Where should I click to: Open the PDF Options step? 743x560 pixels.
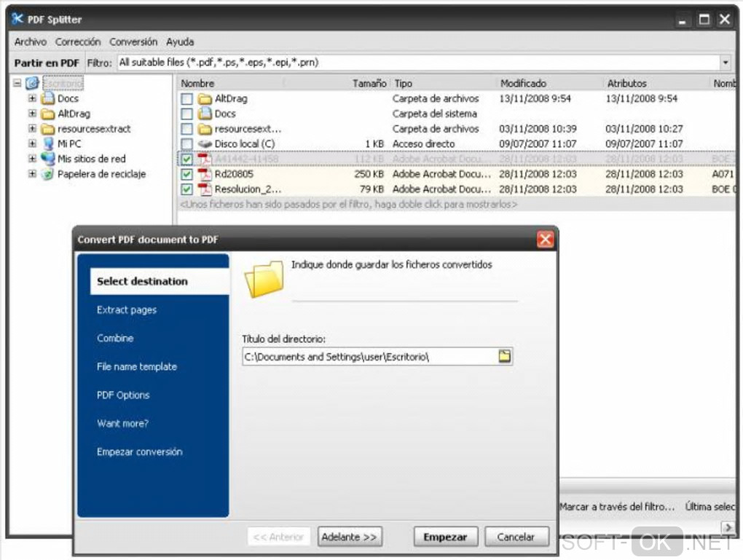tap(122, 395)
